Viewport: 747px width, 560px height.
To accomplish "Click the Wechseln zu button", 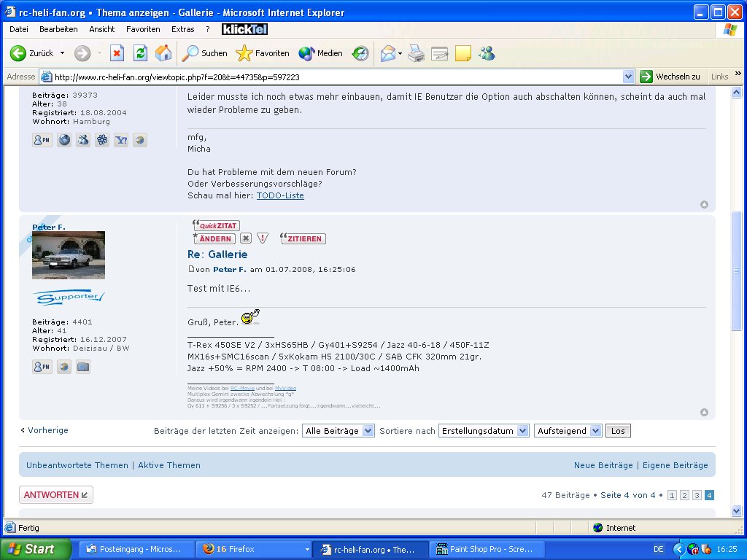I will [671, 77].
